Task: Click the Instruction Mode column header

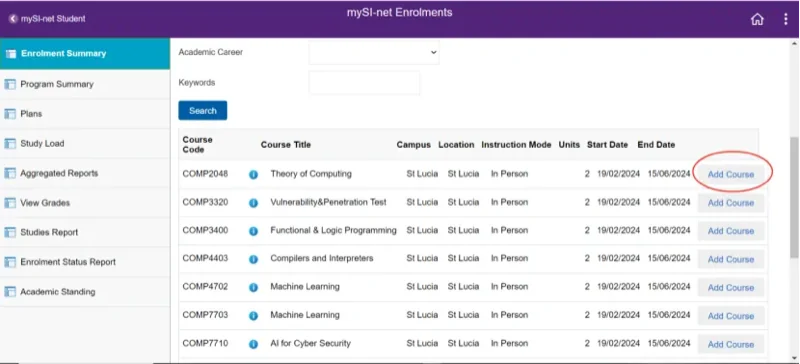Action: (516, 144)
